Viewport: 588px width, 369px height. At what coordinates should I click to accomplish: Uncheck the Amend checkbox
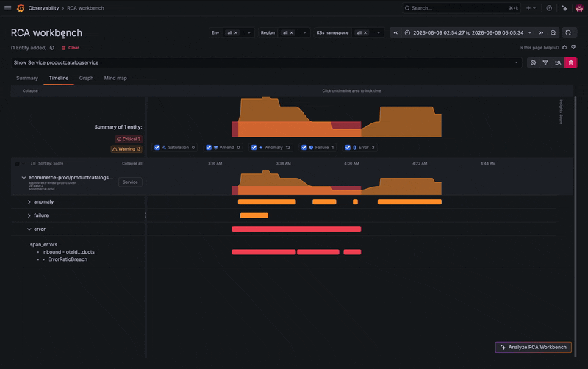click(209, 147)
